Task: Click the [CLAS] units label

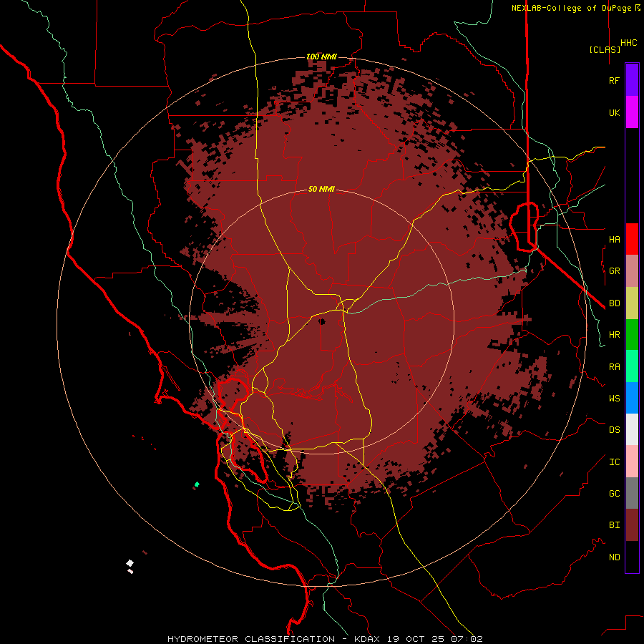Action: (x=605, y=49)
